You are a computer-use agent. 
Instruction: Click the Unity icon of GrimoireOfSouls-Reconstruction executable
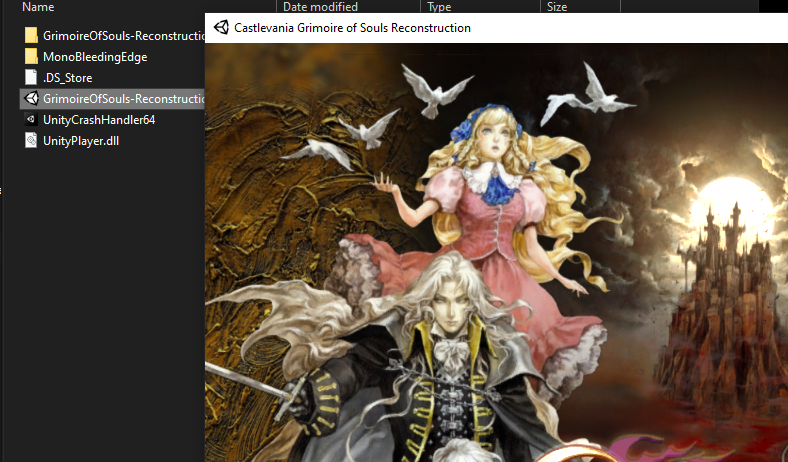coord(31,99)
